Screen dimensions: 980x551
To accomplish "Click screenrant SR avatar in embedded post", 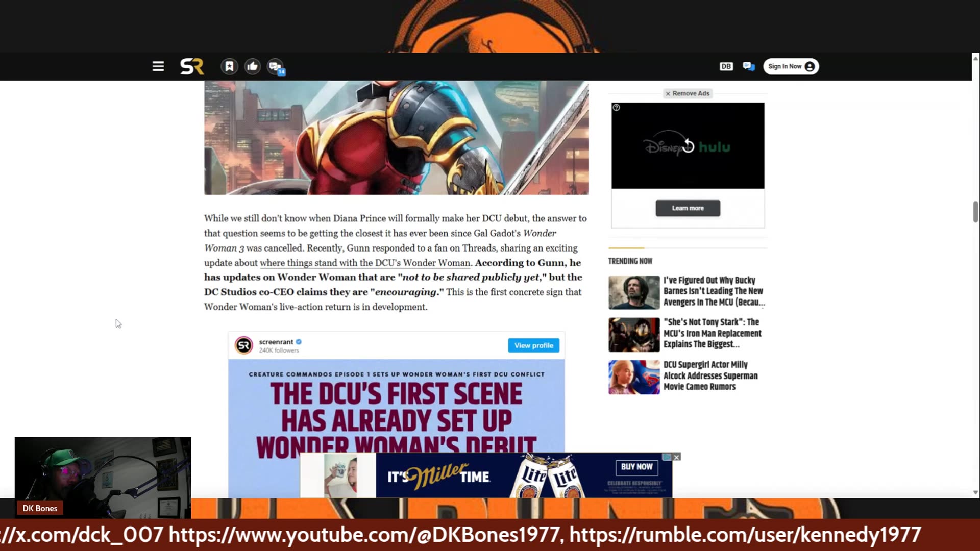I will tap(244, 345).
